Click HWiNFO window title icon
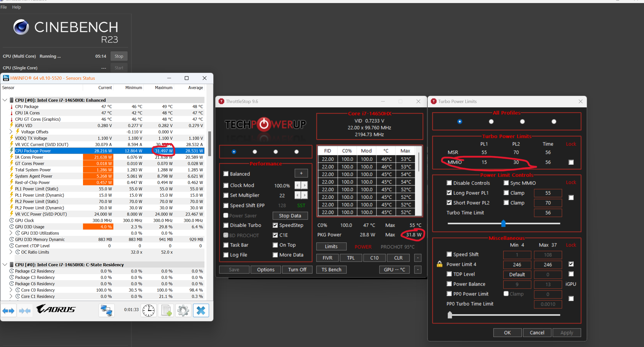644x347 pixels. point(6,78)
